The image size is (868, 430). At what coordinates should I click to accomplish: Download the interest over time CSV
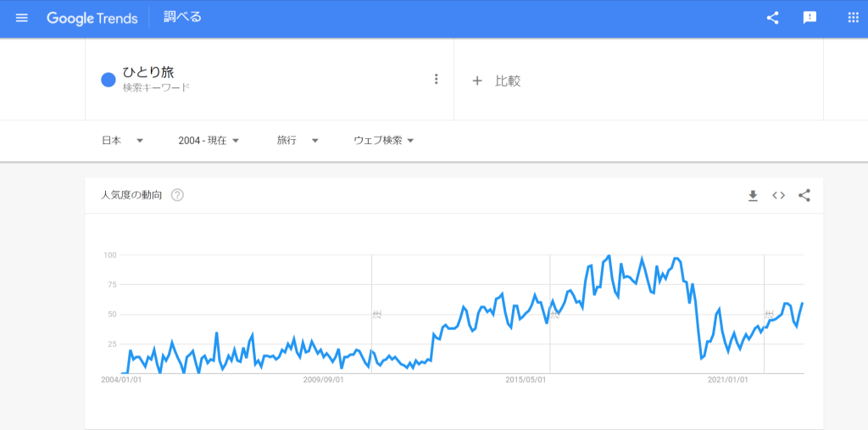753,196
